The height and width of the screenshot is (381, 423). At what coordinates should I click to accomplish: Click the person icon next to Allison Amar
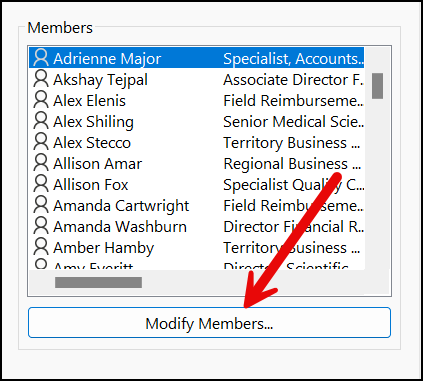tap(41, 163)
